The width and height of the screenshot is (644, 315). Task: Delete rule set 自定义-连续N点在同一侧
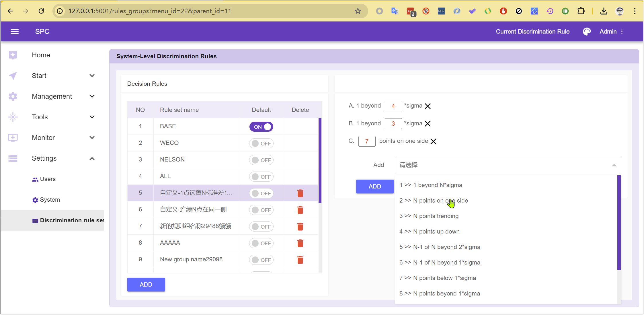pos(300,210)
